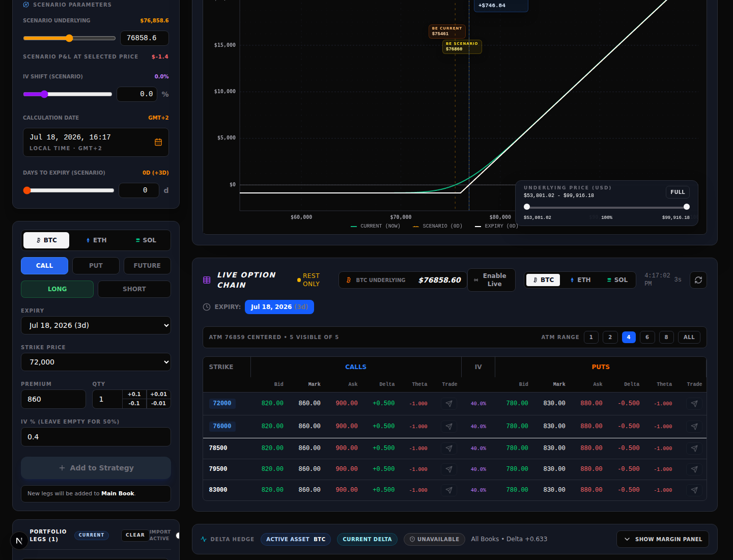Image resolution: width=733 pixels, height=560 pixels.
Task: Click Active Asset BTC pill
Action: point(296,539)
